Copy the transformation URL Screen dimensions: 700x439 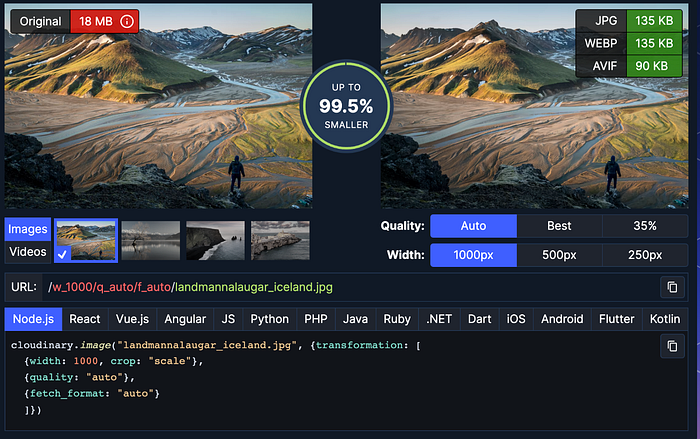click(672, 287)
